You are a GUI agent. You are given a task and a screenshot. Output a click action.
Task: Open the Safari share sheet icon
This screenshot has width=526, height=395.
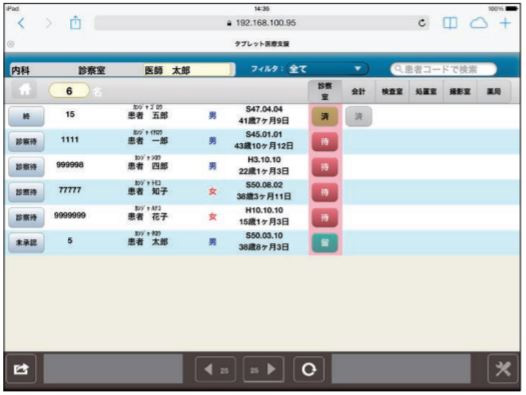coord(75,23)
